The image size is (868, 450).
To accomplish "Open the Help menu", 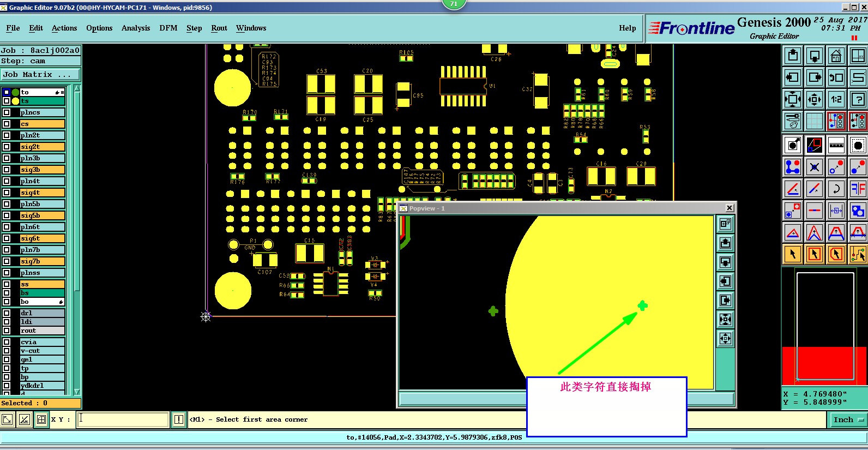I will (628, 28).
